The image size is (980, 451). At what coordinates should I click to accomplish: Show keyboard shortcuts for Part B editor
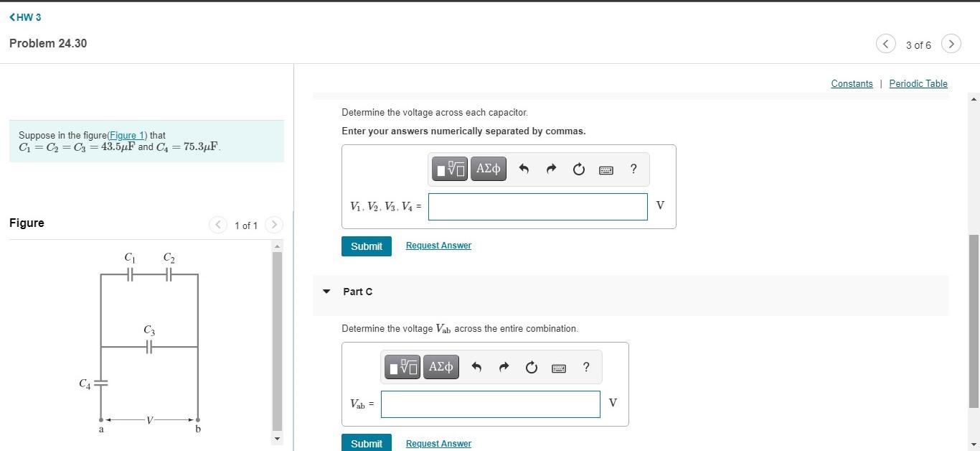click(606, 169)
